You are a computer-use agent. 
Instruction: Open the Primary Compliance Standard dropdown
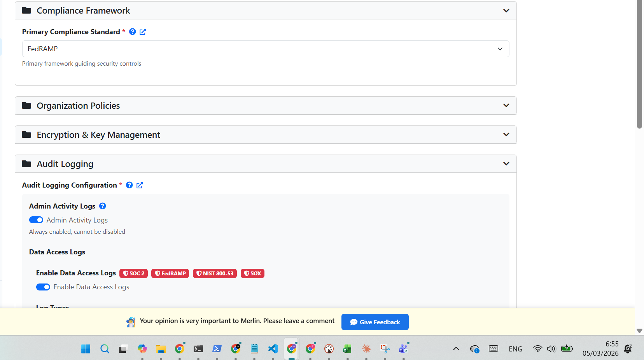tap(500, 49)
